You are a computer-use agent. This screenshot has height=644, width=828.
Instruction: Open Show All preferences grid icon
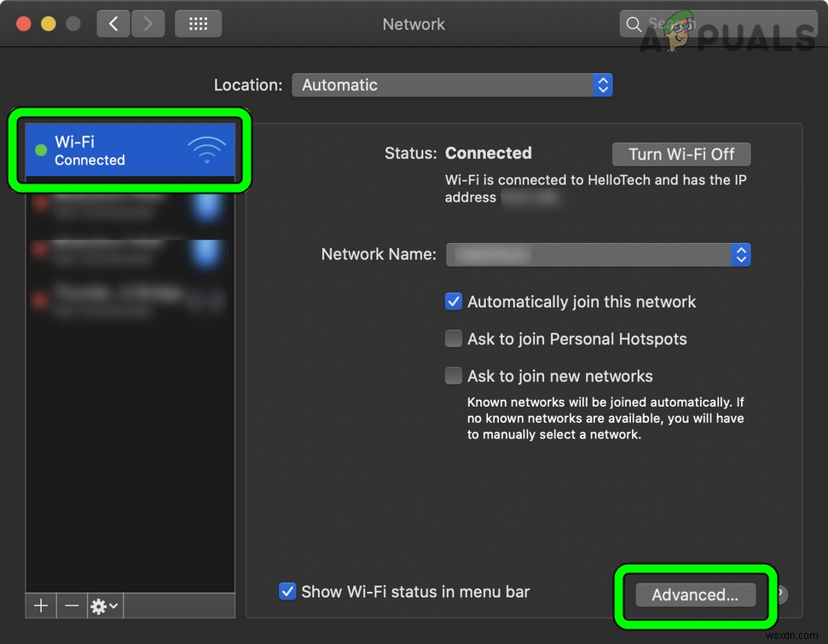[198, 24]
